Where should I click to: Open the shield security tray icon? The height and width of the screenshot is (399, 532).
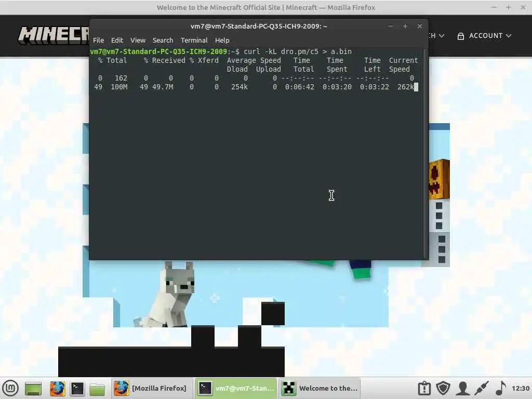pyautogui.click(x=443, y=388)
